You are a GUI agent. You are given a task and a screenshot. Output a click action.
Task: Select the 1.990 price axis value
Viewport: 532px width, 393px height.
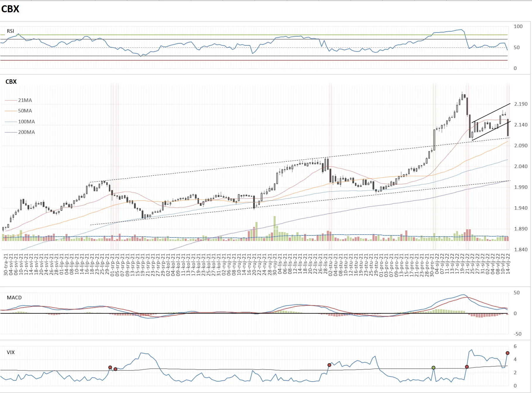[521, 187]
